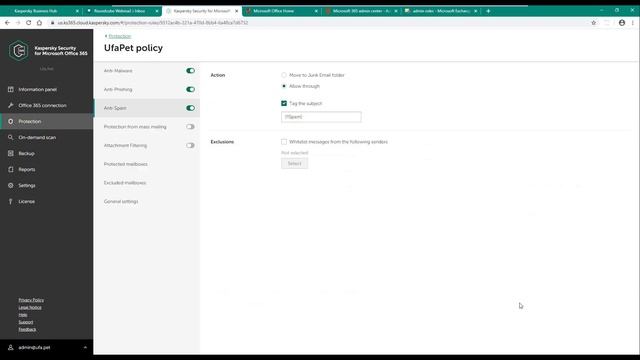Toggle the Anti-Spam switch off
Image resolution: width=640 pixels, height=360 pixels.
(x=190, y=108)
